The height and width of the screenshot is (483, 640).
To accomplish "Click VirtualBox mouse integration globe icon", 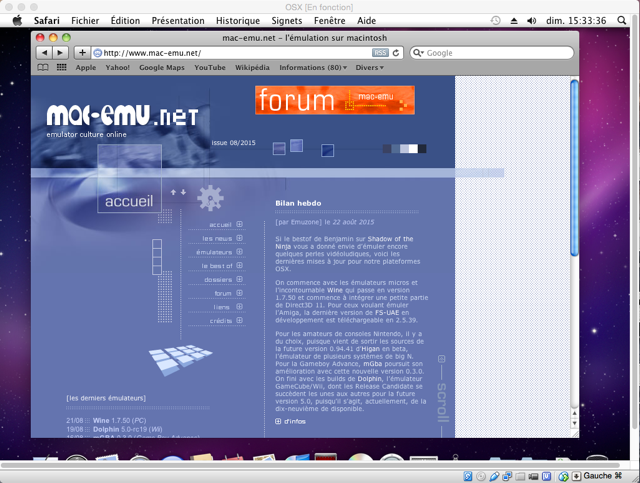I will coord(563,476).
